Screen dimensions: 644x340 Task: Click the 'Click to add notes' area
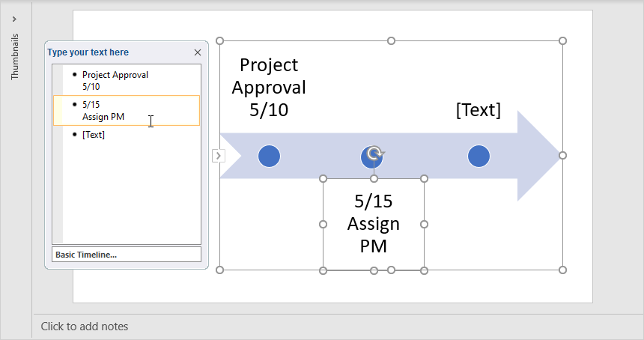pos(85,327)
